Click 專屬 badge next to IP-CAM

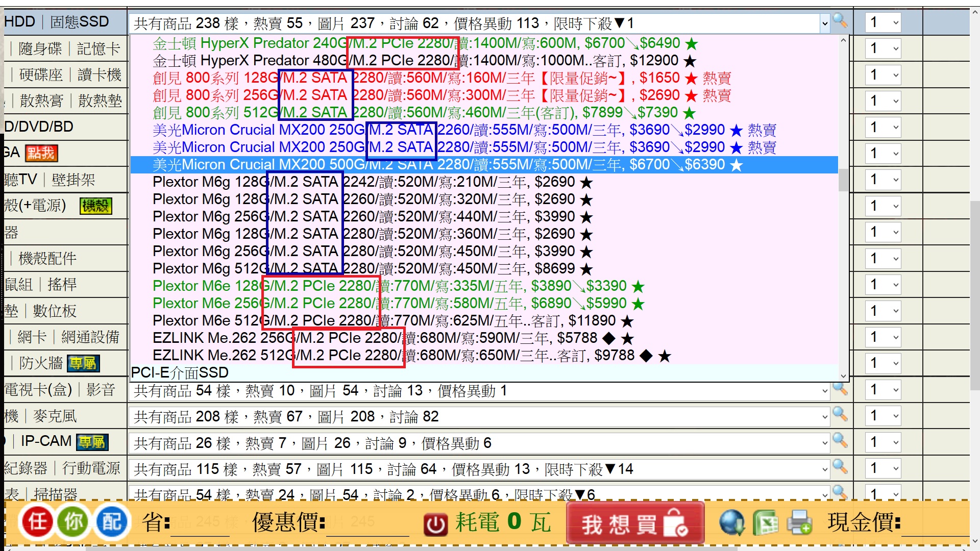(92, 442)
